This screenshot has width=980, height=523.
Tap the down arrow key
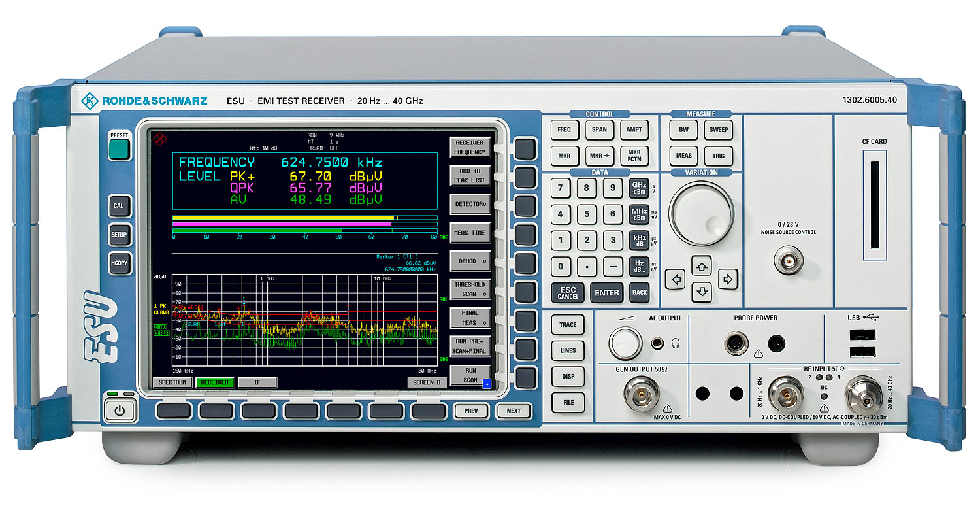(702, 291)
